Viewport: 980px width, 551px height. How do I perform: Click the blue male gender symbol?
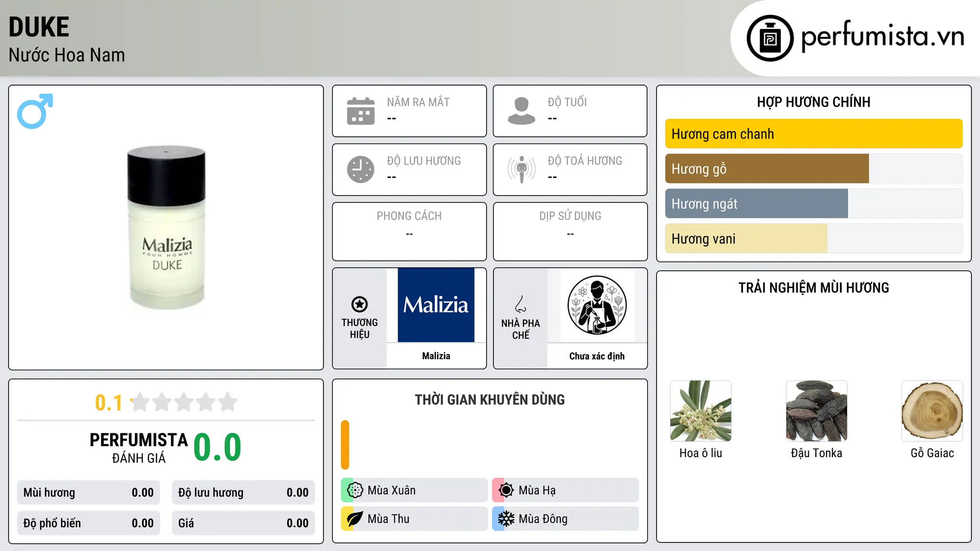pyautogui.click(x=35, y=111)
